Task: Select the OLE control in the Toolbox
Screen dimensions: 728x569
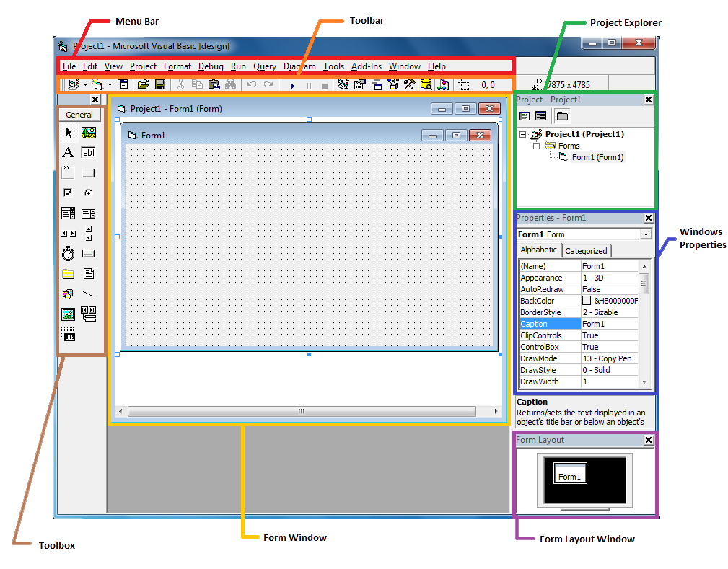Action: pyautogui.click(x=69, y=335)
